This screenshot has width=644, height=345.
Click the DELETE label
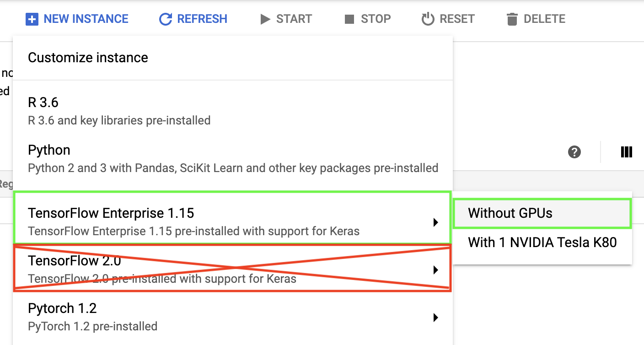click(x=544, y=19)
